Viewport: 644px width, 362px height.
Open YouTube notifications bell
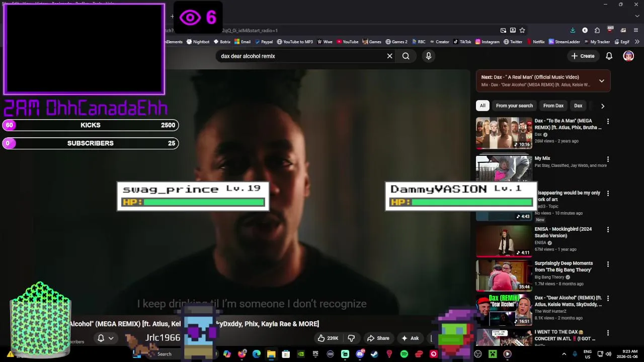click(x=609, y=56)
